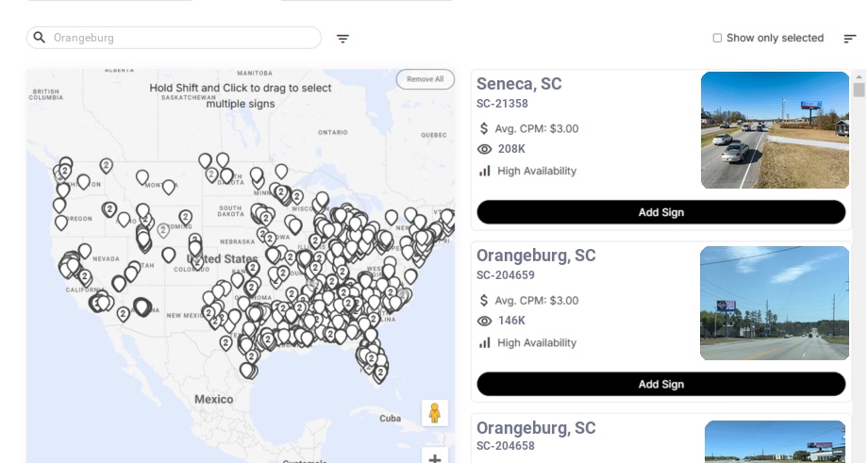
Task: Click the Orangeburg search input field
Action: point(184,38)
